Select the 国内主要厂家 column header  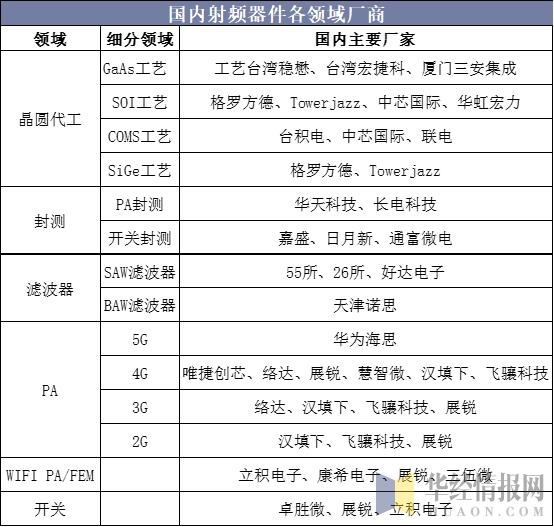[x=366, y=39]
